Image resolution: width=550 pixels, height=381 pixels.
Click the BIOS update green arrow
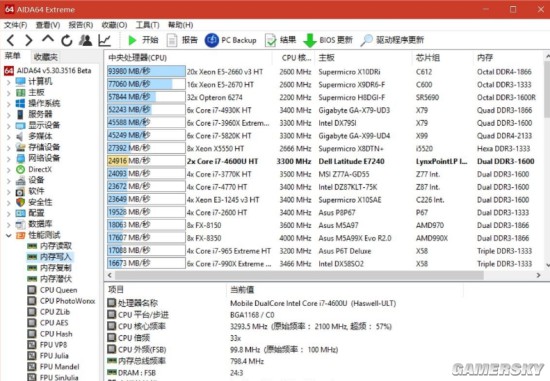310,40
